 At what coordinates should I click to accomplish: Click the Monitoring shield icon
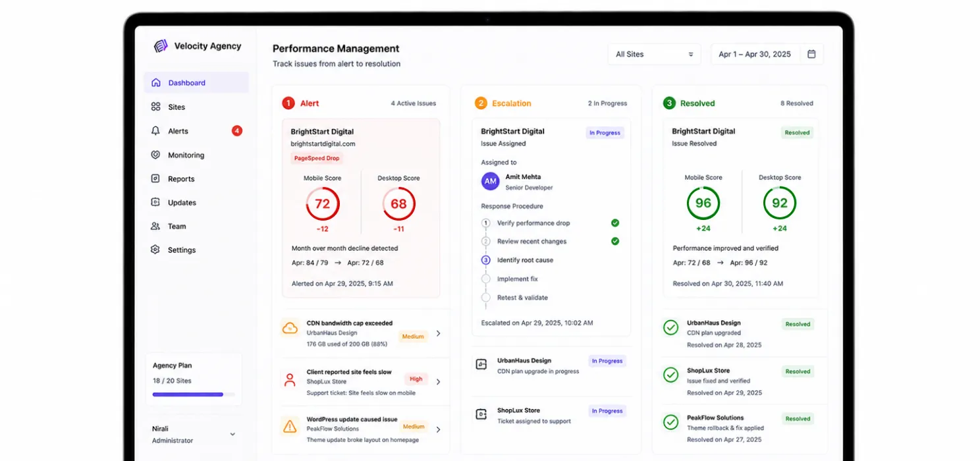pyautogui.click(x=155, y=155)
